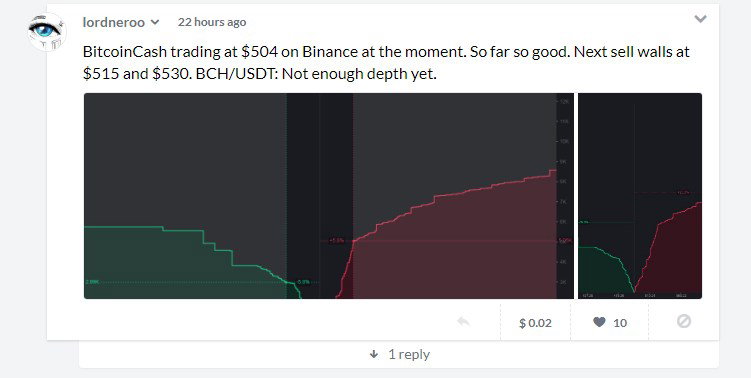Open the 22 hours ago timestamp link
This screenshot has width=751, height=378.
pyautogui.click(x=212, y=22)
